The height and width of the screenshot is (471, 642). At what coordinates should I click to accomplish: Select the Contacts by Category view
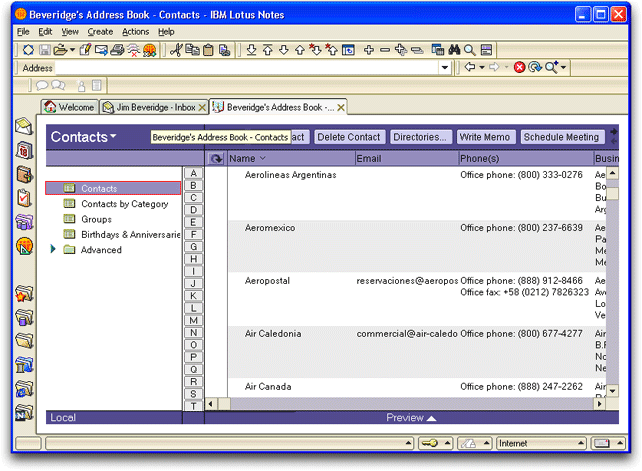(124, 204)
